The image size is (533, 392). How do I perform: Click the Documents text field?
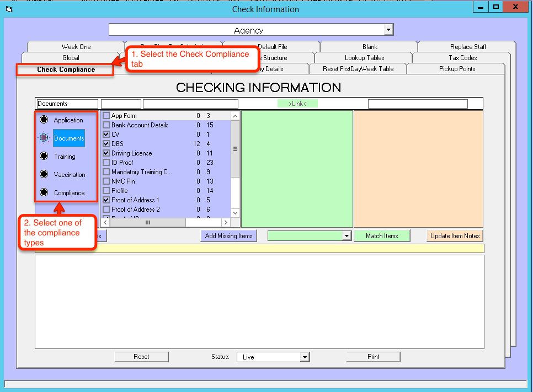click(x=67, y=104)
